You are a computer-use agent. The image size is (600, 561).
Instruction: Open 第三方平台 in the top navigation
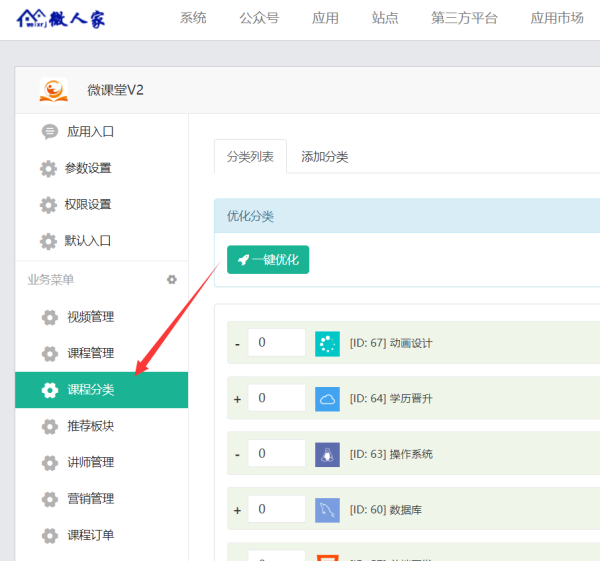click(464, 18)
